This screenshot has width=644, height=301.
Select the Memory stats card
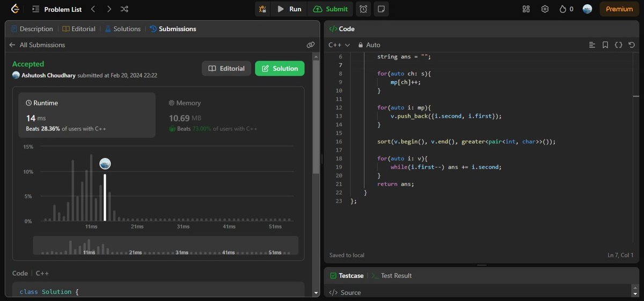[230, 115]
